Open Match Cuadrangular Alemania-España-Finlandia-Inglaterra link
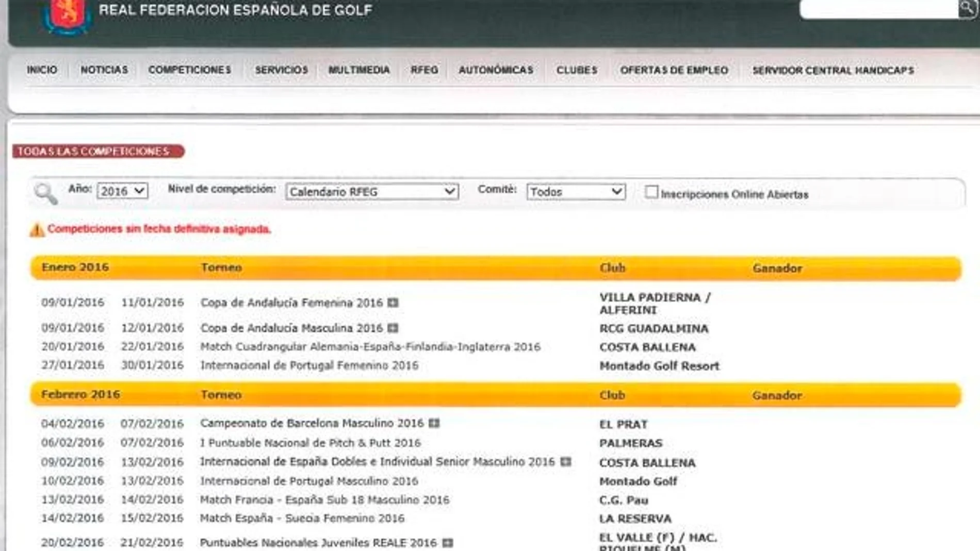This screenshot has height=551, width=980. (370, 347)
